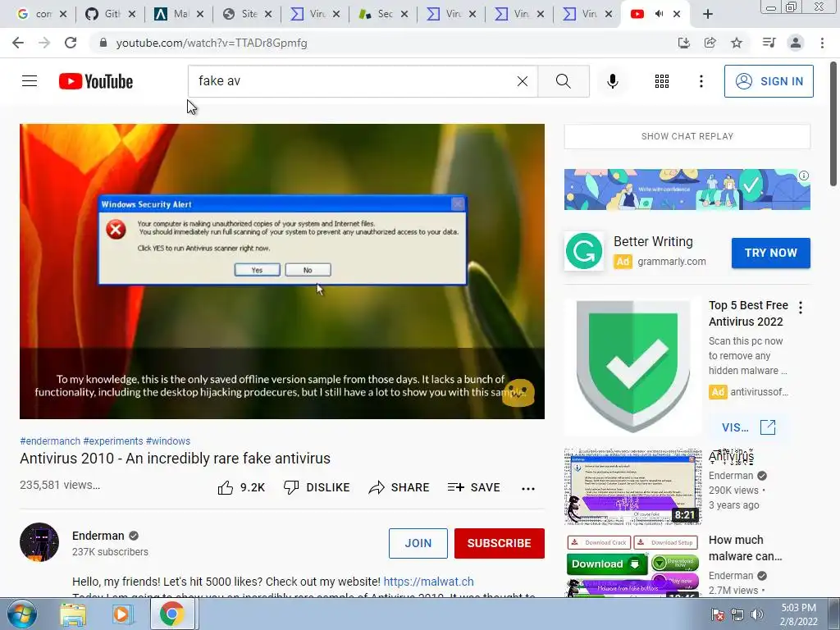Image resolution: width=840 pixels, height=630 pixels.
Task: Open the media controls icon in Chrome toolbar
Action: [769, 43]
